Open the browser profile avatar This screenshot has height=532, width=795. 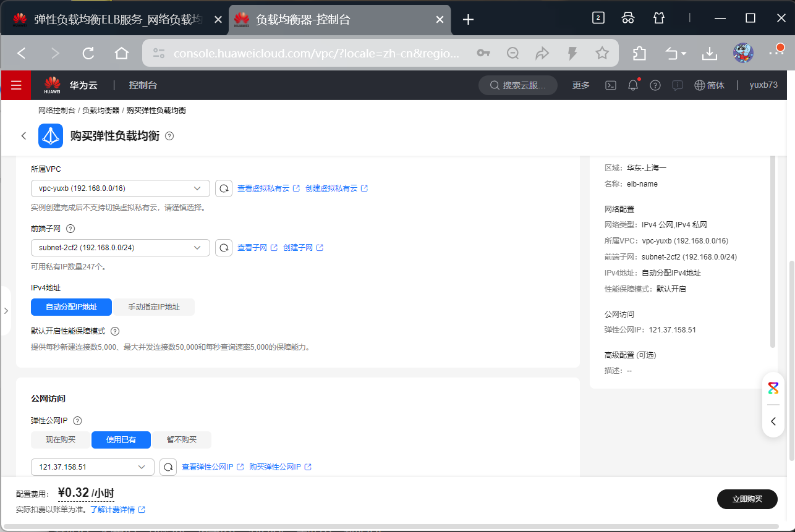pos(743,53)
